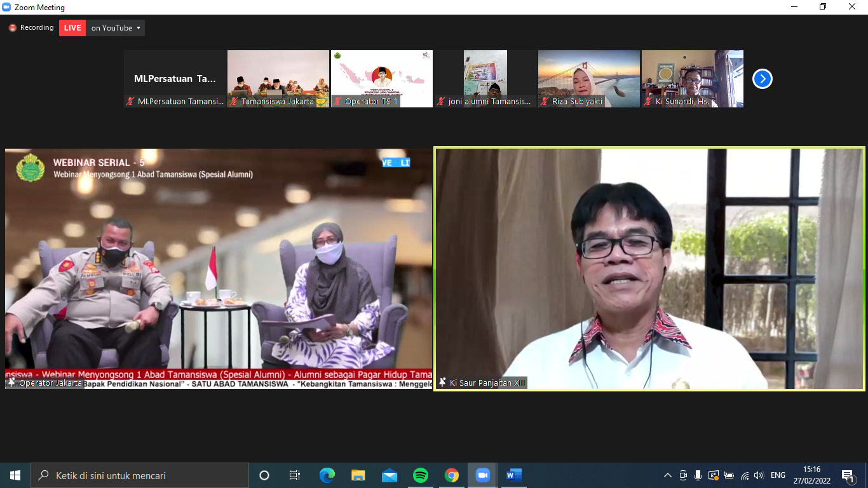
Task: Click the Recording indicator icon
Action: click(x=12, y=28)
